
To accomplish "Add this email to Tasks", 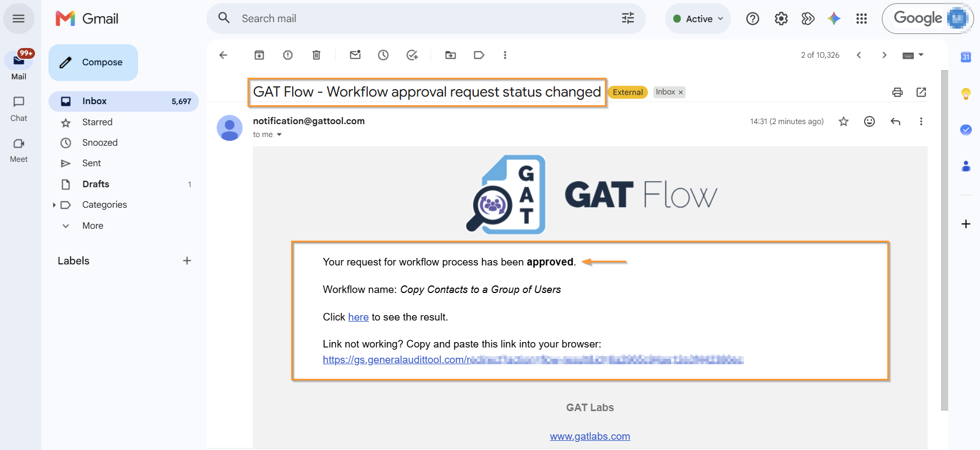I will 412,55.
